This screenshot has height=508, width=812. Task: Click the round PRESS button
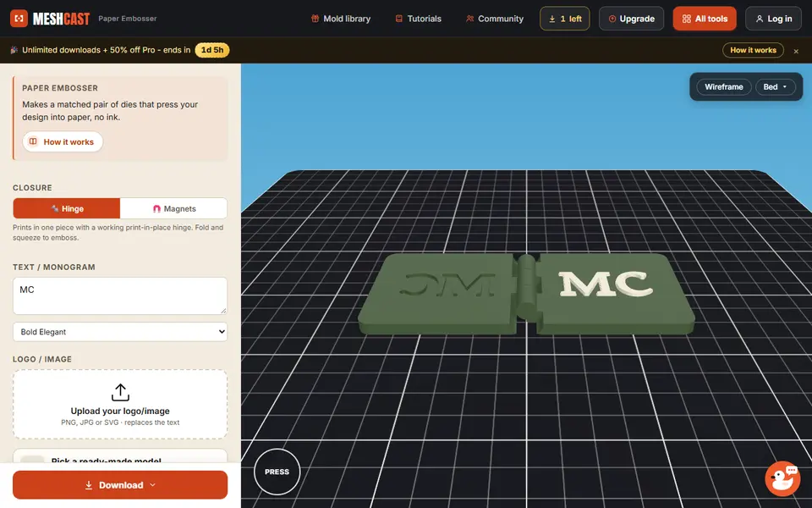pos(277,472)
